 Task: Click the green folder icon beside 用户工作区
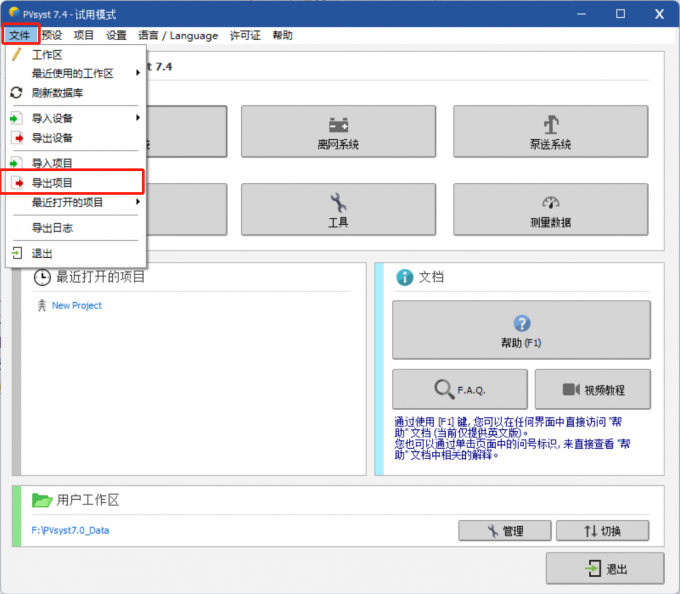click(x=42, y=500)
